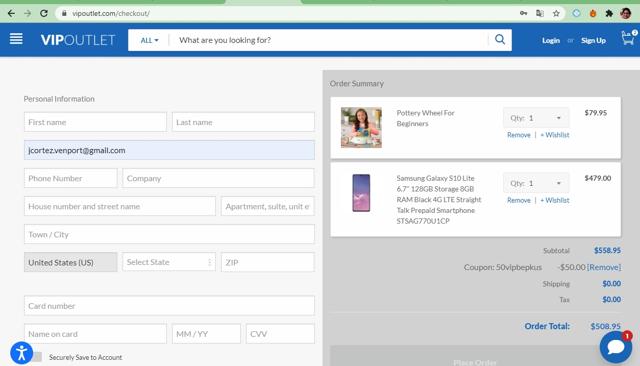Toggle Securely Save to Account checkbox
The image size is (640, 366).
click(37, 357)
